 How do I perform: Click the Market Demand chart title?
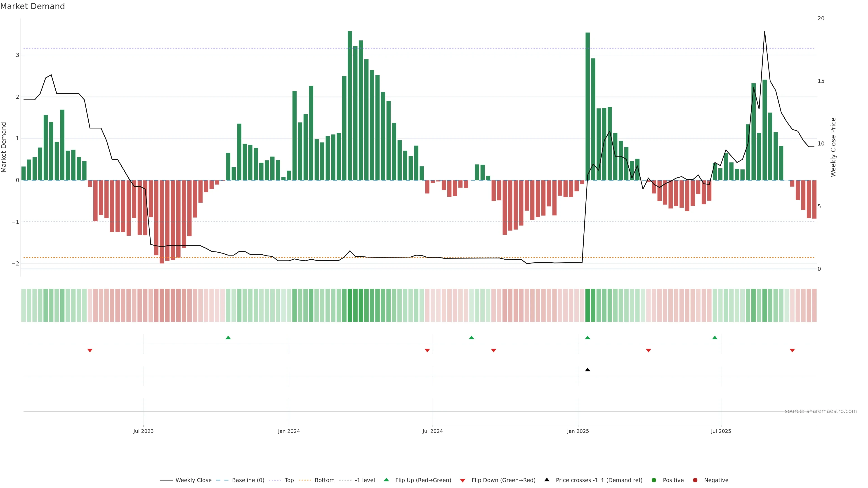tap(32, 6)
